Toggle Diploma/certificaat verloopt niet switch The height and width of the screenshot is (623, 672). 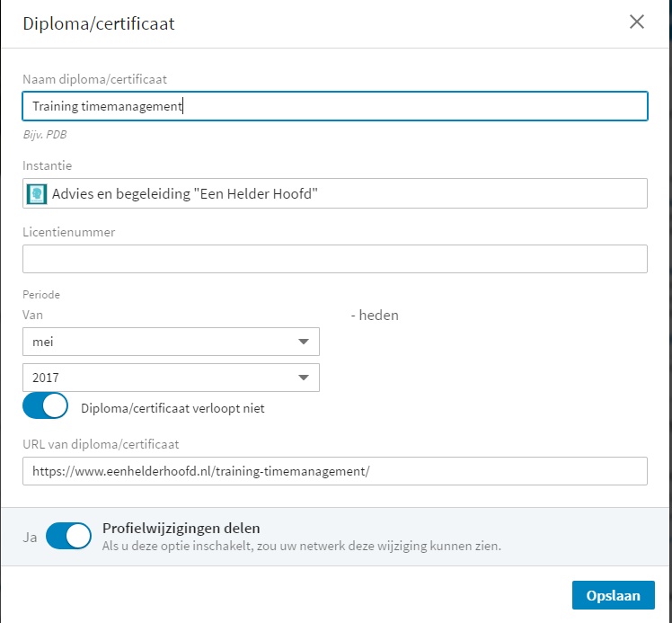coord(46,405)
